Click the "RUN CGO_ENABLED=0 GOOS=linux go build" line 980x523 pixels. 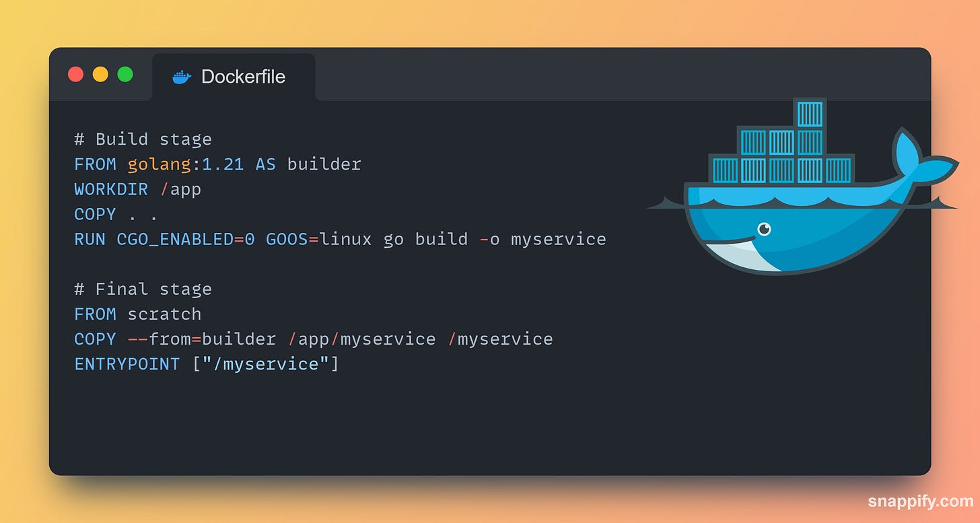[x=340, y=239]
